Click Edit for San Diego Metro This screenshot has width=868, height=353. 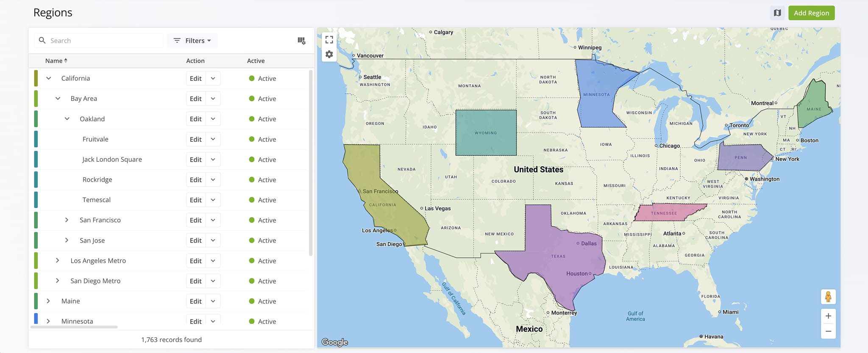click(x=196, y=281)
